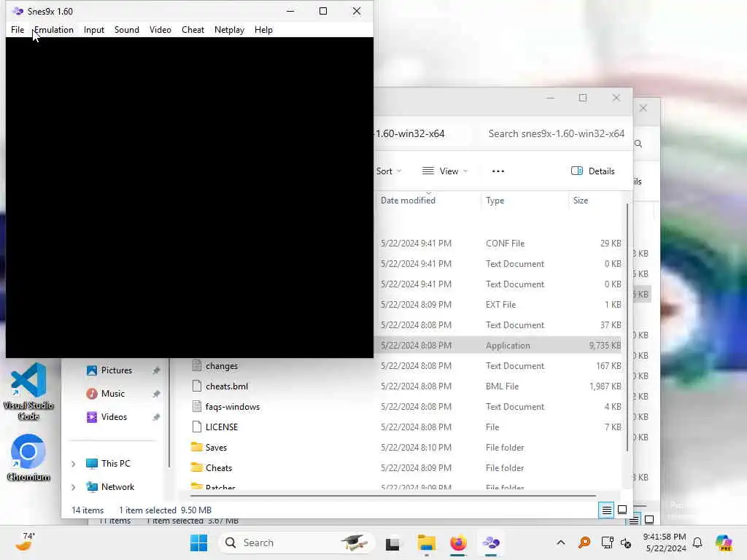Open the Visual Studio Code desktop shortcut

point(28,392)
